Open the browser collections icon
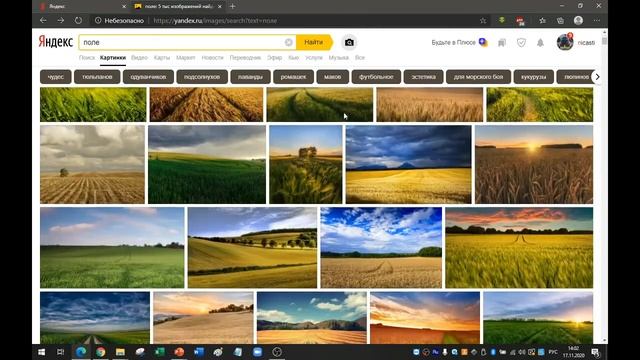This screenshot has height=360, width=640. coord(560,20)
